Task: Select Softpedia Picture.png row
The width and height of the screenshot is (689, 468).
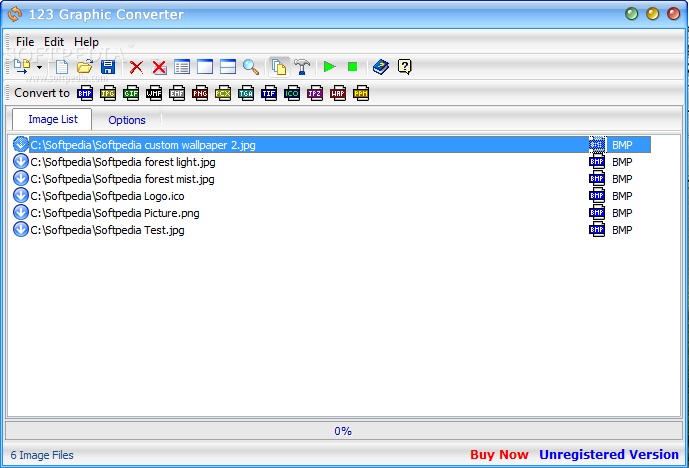Action: click(332, 213)
